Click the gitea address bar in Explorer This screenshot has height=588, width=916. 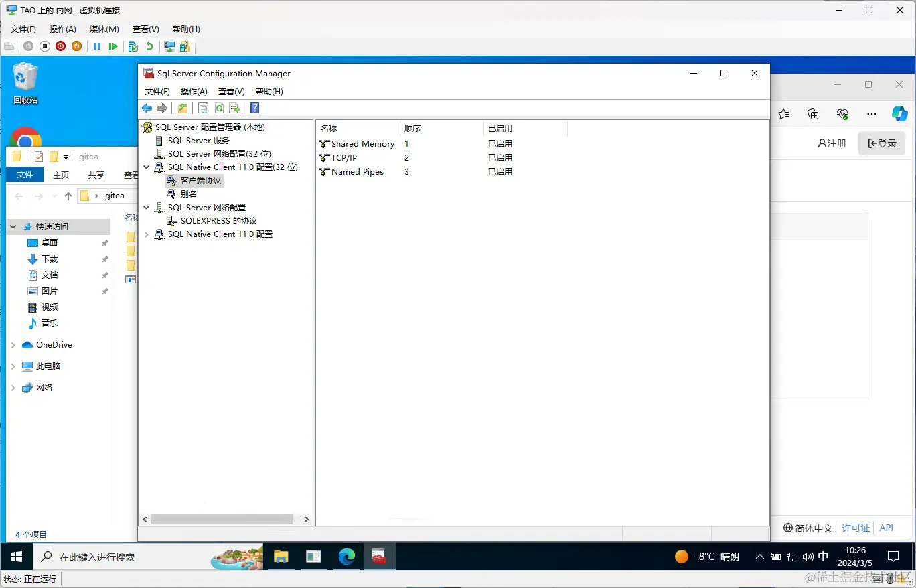107,196
